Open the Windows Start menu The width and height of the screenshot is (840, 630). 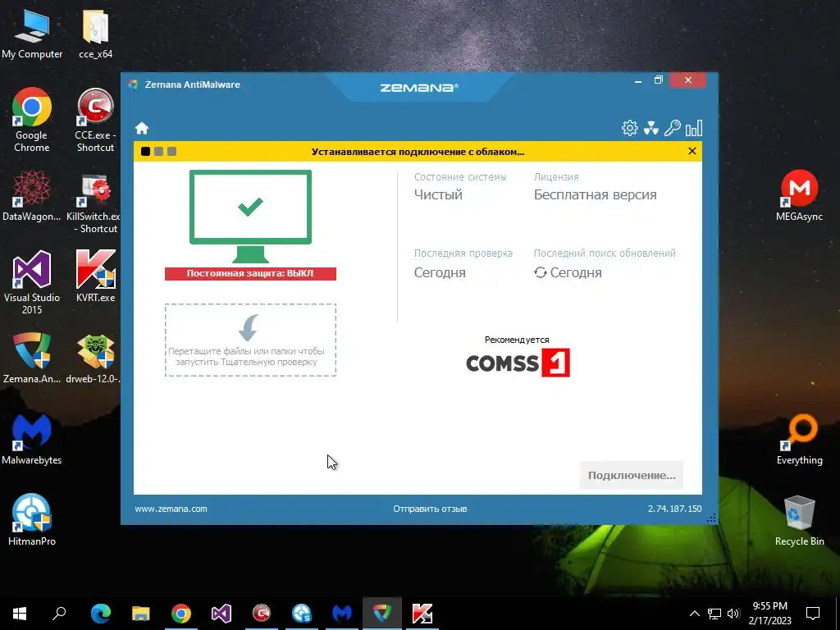point(20,614)
